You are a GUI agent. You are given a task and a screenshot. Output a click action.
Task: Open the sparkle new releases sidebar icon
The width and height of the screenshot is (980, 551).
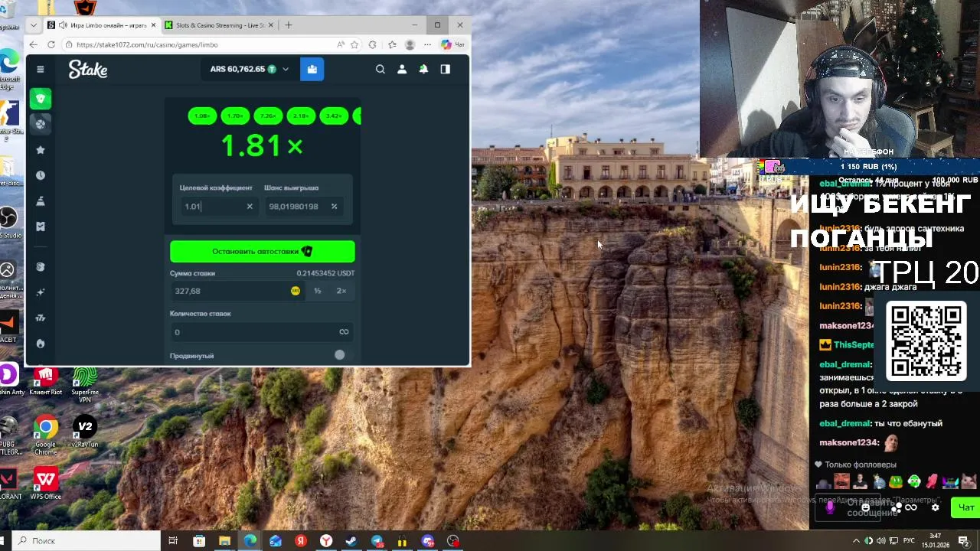point(41,292)
